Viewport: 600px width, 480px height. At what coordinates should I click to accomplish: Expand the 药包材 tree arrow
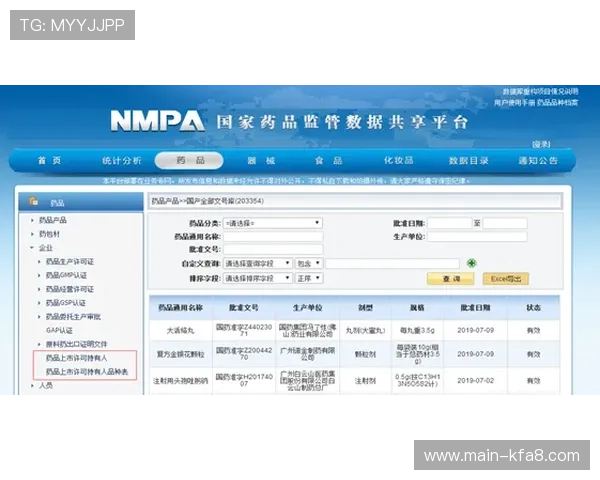coord(32,234)
